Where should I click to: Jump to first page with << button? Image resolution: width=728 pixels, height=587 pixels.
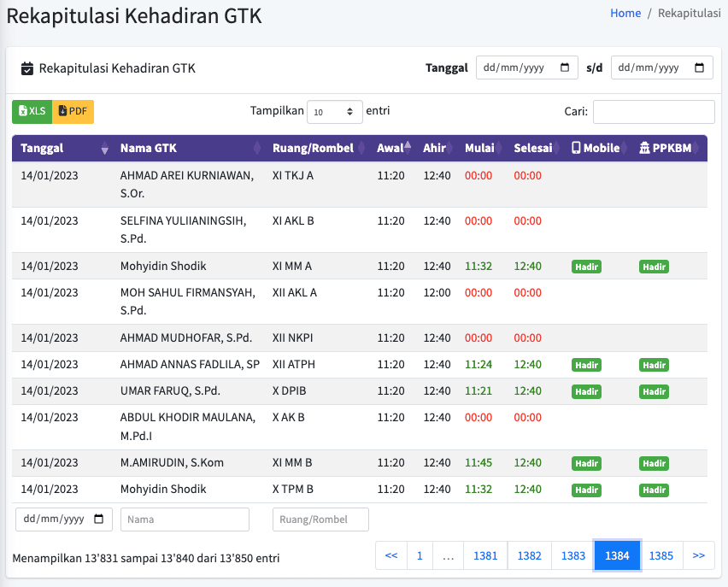click(391, 555)
